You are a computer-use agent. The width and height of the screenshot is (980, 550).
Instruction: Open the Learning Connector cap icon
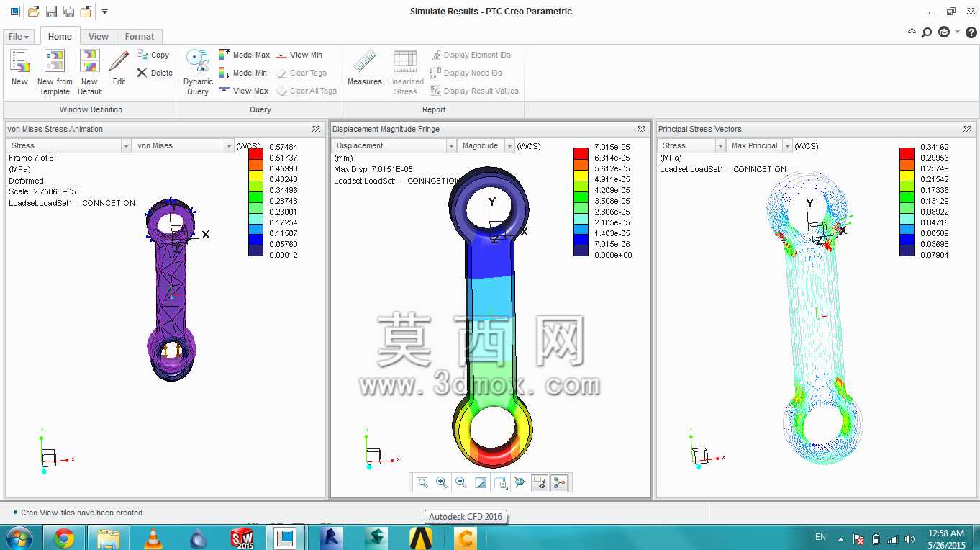(944, 32)
